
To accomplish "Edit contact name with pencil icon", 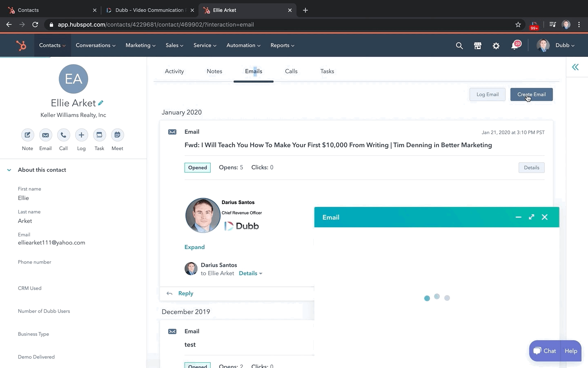I will point(101,103).
